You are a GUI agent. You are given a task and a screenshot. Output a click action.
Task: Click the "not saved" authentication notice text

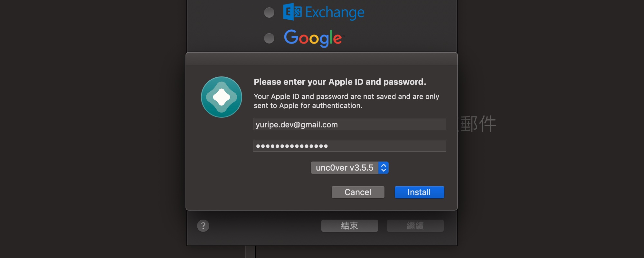(346, 101)
